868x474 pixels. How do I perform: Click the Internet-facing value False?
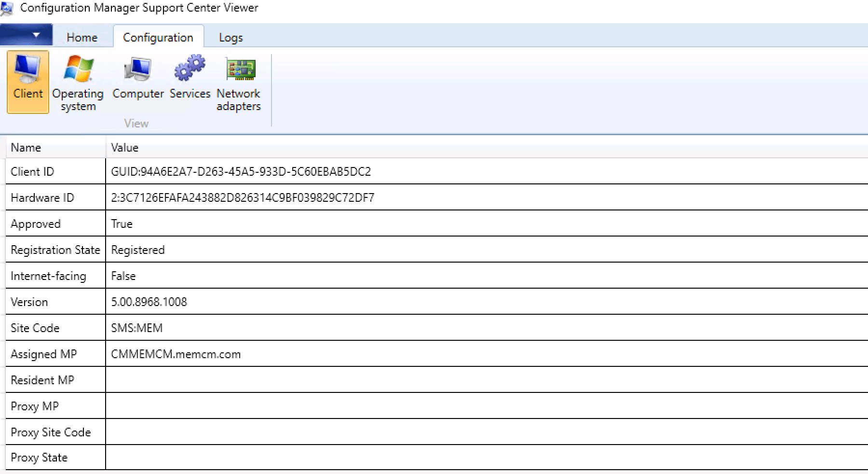(123, 276)
